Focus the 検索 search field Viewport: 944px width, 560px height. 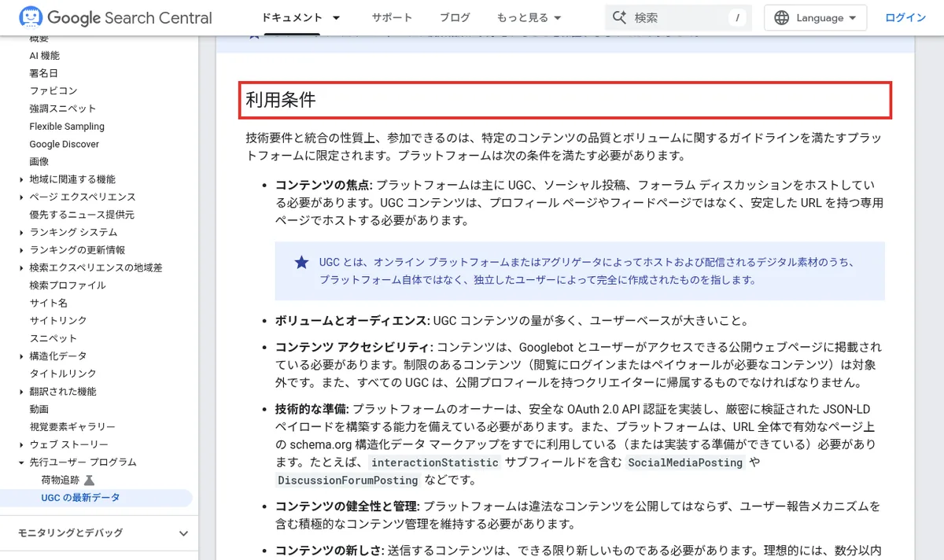point(678,17)
